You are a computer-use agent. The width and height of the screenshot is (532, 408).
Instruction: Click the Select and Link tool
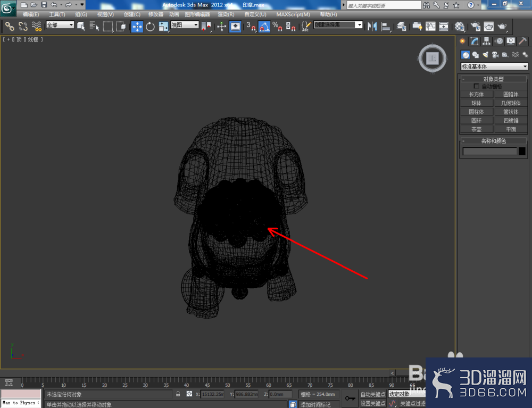(x=9, y=26)
